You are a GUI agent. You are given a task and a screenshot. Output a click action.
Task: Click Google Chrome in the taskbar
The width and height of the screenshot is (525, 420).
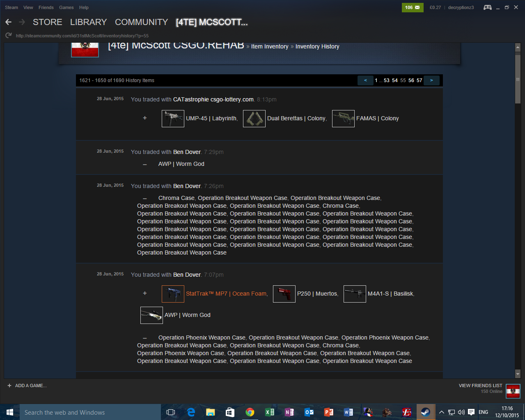coord(250,412)
